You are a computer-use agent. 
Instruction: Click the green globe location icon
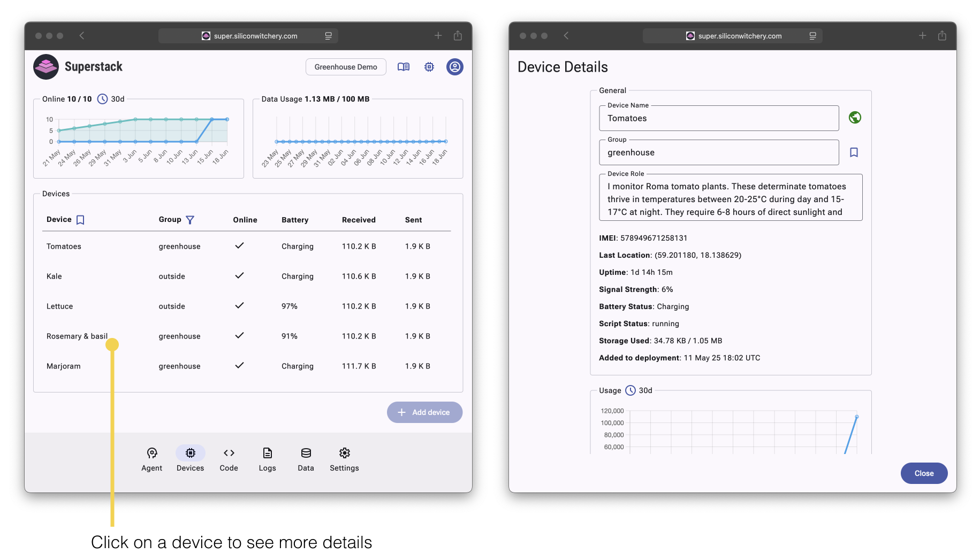coord(855,117)
